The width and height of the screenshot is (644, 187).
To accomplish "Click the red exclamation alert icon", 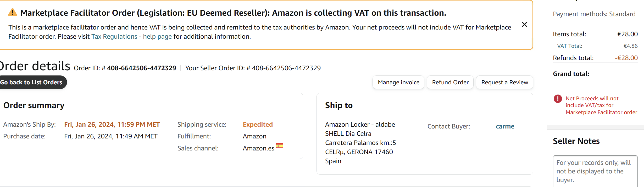I will tap(558, 98).
